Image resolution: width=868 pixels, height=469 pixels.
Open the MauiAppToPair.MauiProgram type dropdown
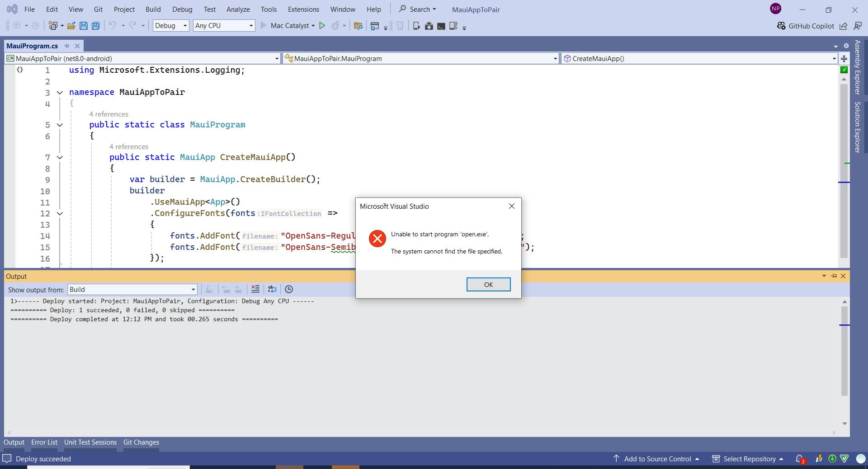(421, 58)
